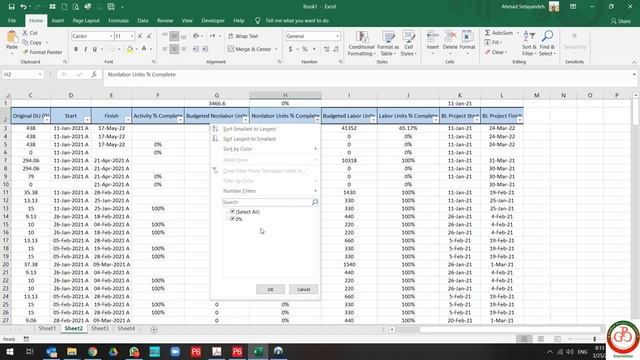Click Cancel in the filter menu

(x=303, y=289)
